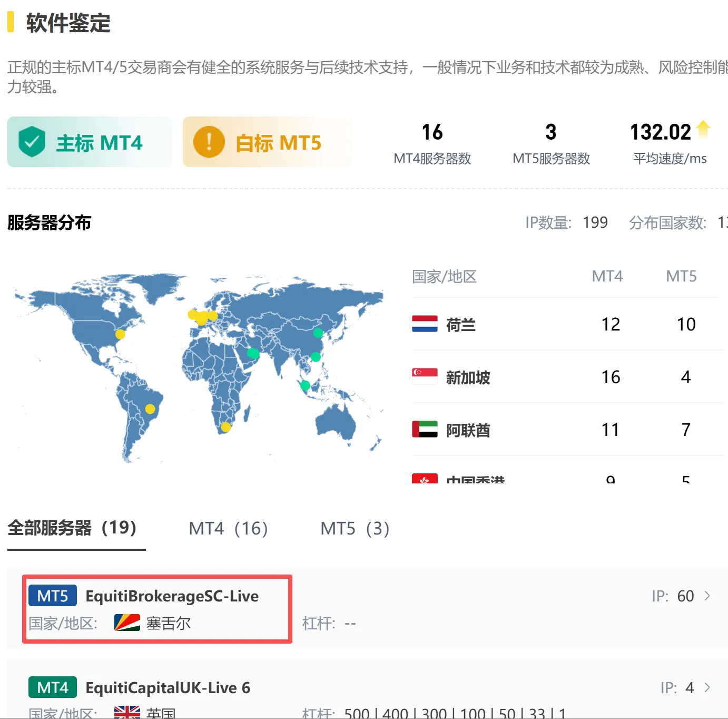Click the UK flag beside 英国

pyautogui.click(x=127, y=712)
